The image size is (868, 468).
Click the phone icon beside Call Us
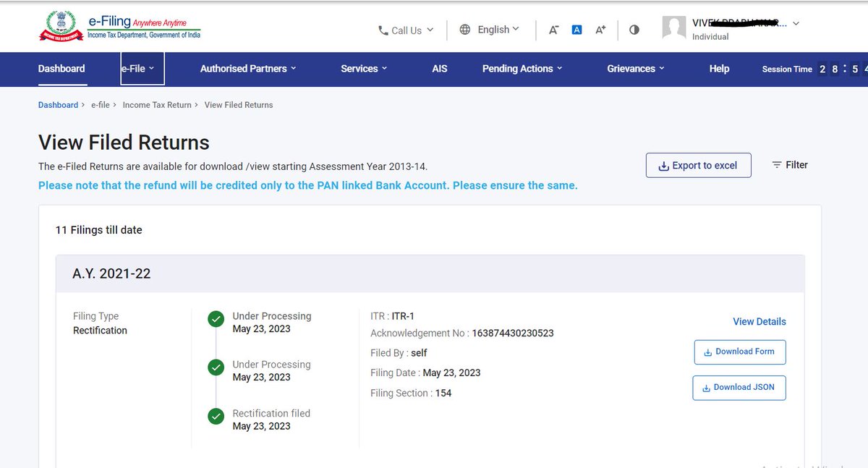click(x=383, y=30)
